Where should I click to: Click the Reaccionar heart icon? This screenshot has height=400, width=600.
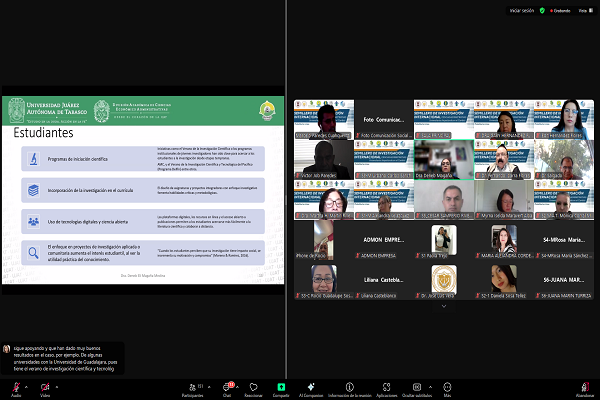coord(254,387)
